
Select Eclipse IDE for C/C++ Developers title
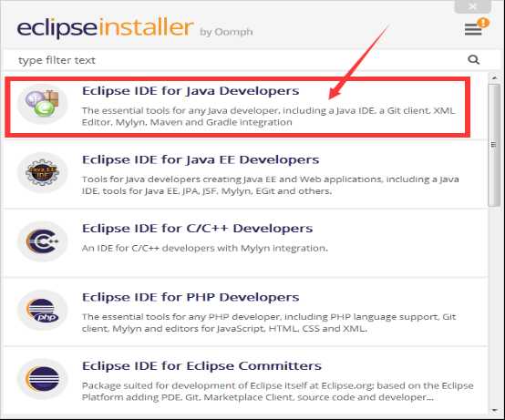197,228
